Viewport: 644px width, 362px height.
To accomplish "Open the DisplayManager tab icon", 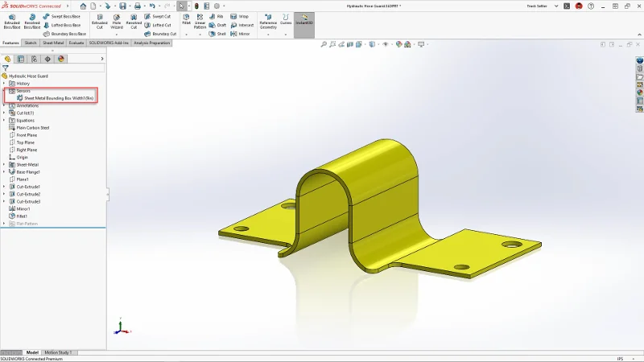I will (x=61, y=59).
